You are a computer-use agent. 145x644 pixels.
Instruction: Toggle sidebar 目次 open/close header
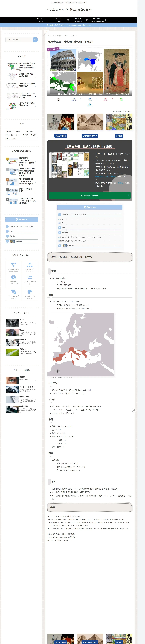click(22, 219)
